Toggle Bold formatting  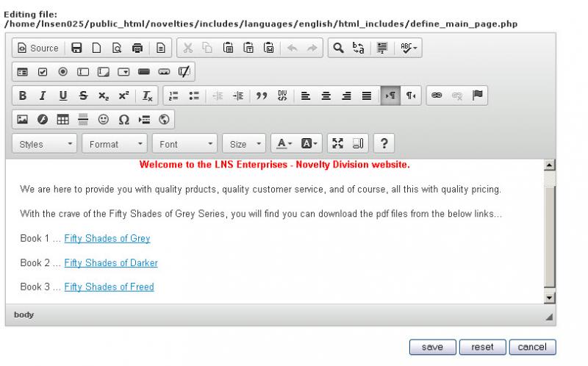pyautogui.click(x=23, y=96)
